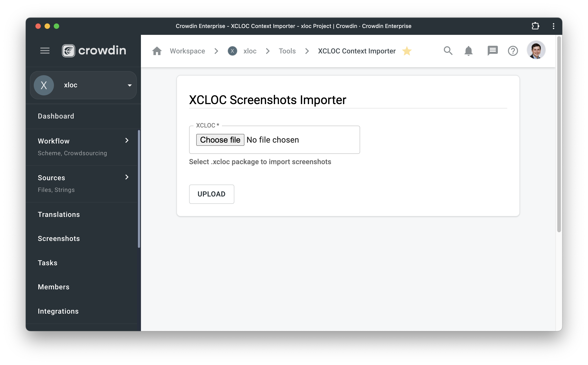This screenshot has width=588, height=365.
Task: Click 'Files, Strings' subtitle text
Action: tap(56, 190)
